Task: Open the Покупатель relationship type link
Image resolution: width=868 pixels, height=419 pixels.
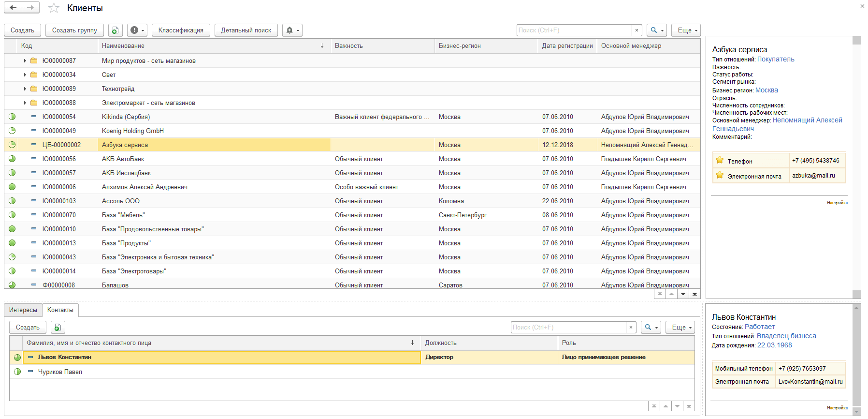Action: 775,60
